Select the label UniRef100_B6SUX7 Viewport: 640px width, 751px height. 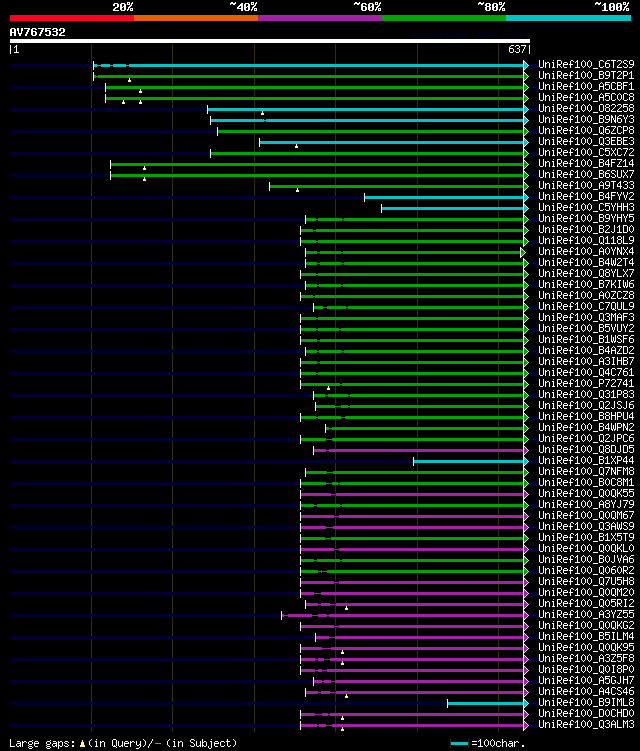tap(586, 174)
